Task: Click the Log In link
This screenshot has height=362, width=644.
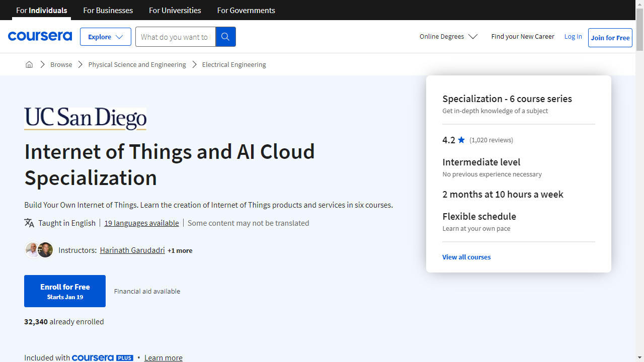Action: [x=573, y=36]
